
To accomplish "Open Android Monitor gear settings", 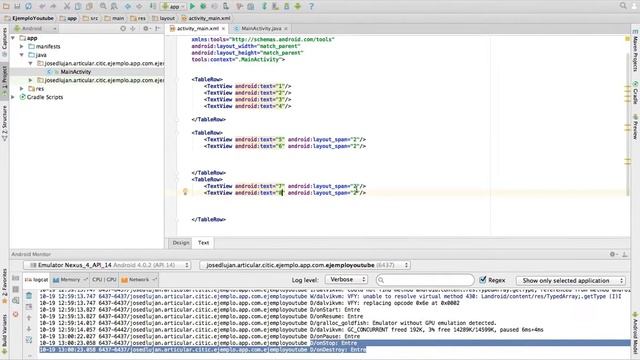I will pos(612,254).
